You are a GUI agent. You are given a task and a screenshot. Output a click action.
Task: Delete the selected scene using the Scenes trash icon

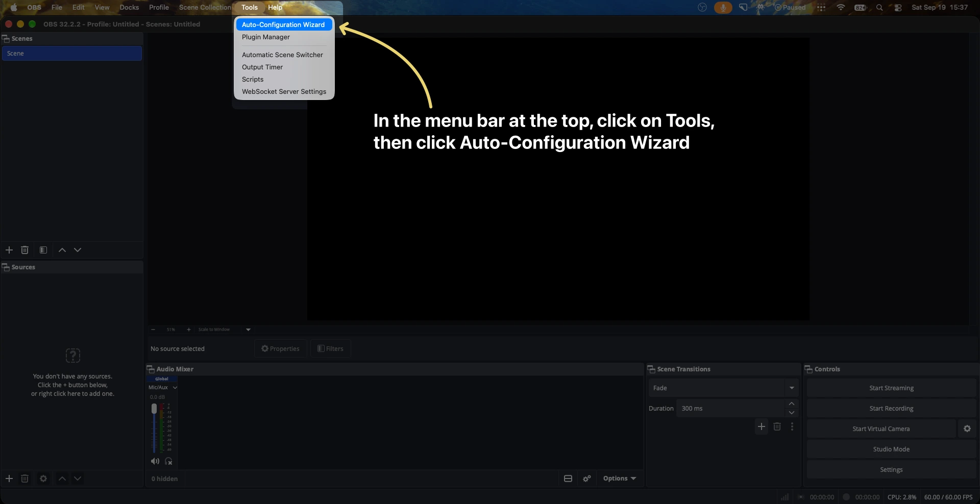(x=24, y=250)
